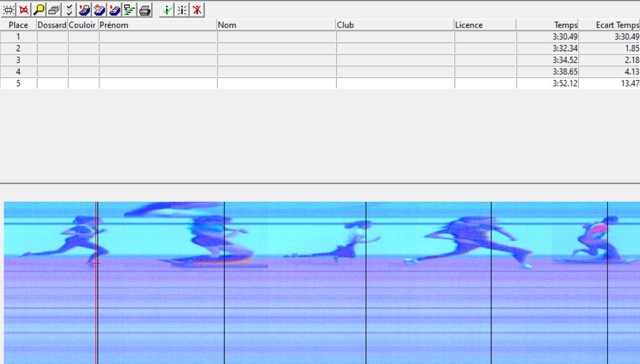Click the highlighted runner icon with rays
The width and height of the screenshot is (640, 364).
(x=182, y=10)
